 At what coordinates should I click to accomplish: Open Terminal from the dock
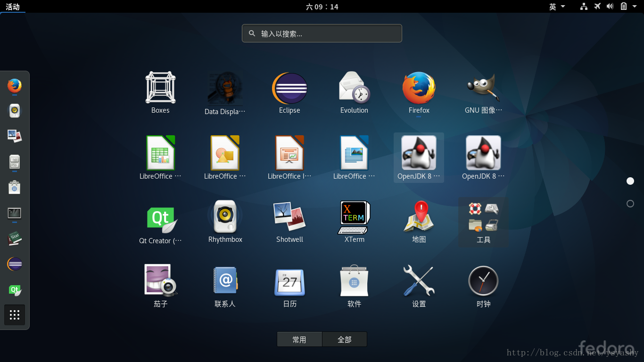[15, 213]
